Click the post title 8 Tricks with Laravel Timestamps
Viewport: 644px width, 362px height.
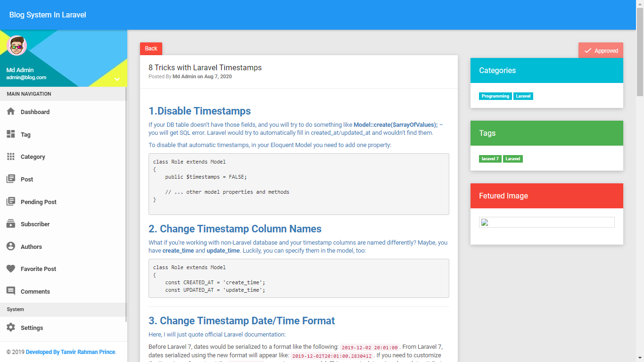click(205, 68)
